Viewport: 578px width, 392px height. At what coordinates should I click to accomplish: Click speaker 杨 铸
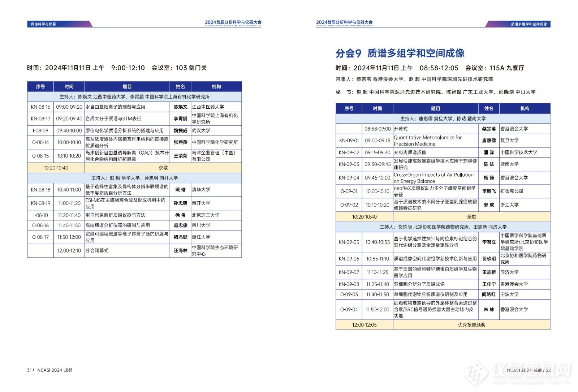pos(489,178)
